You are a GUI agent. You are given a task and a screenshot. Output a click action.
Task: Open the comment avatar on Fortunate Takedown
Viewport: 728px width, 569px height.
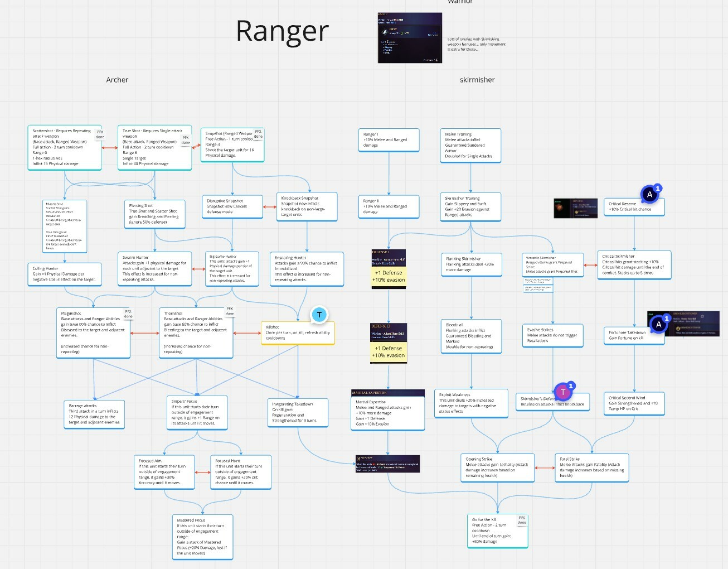658,324
